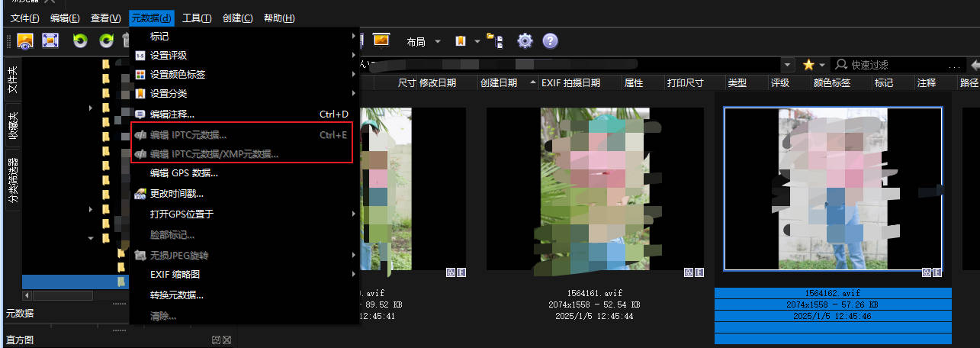Switch to the 分类筛选器 side tab
Image resolution: width=980 pixels, height=348 pixels.
coord(12,180)
